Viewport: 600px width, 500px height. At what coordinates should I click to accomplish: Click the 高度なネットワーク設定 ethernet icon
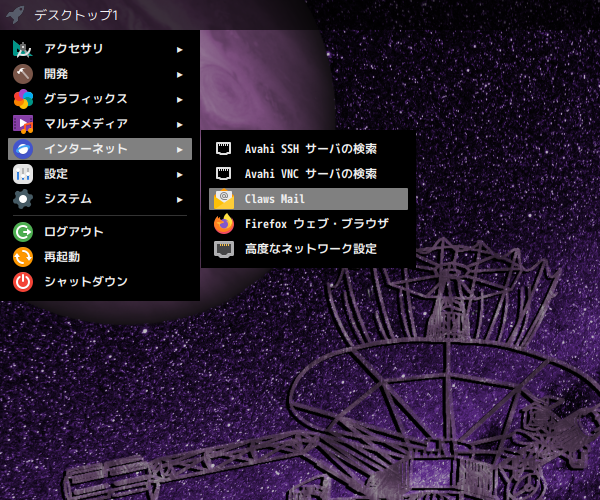click(x=224, y=249)
